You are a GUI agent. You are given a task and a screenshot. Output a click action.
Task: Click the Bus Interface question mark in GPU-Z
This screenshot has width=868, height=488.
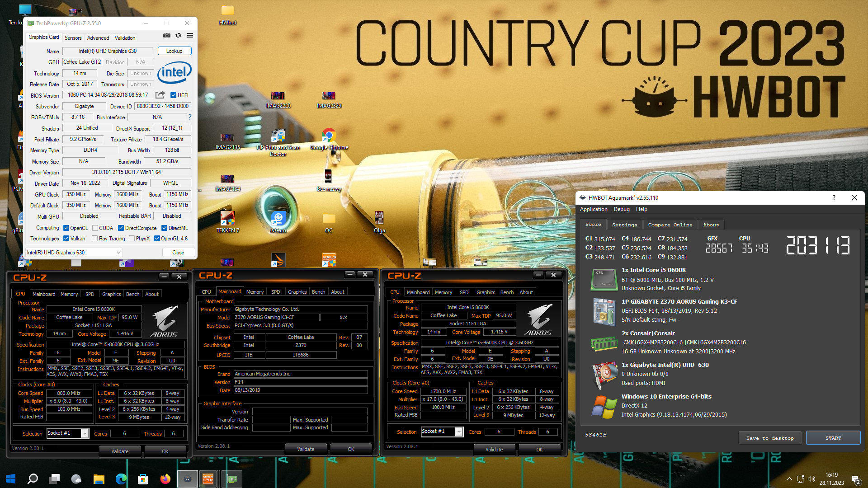coord(190,117)
